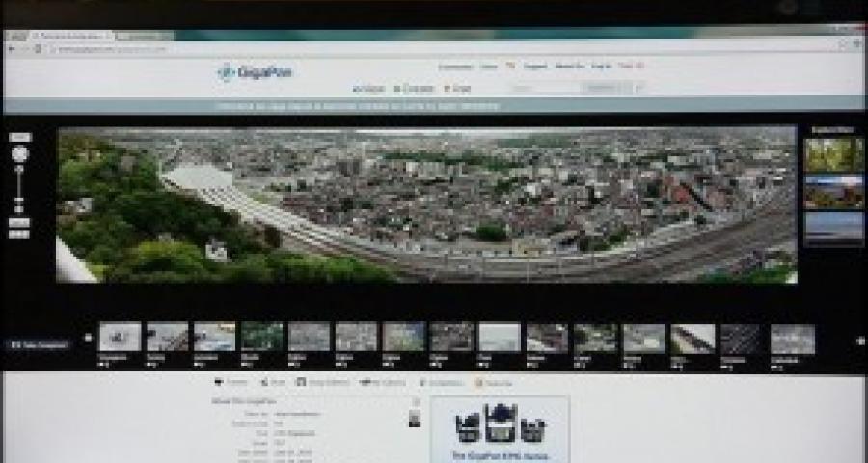Click the zoom slider track in viewer
Screen dimensions: 868x463
pyautogui.click(x=19, y=188)
